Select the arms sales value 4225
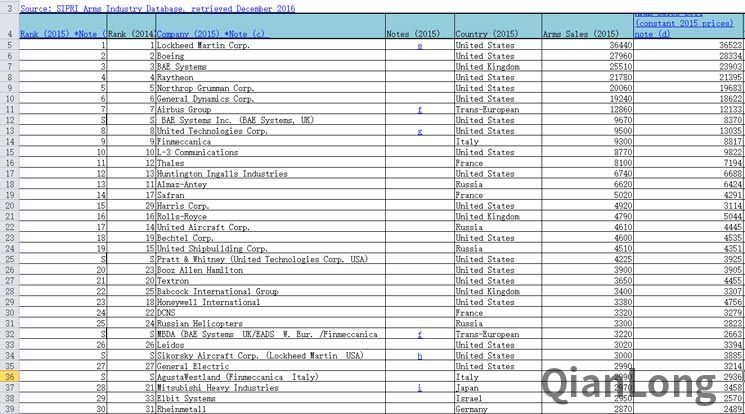Screen dimensions: 745x414 (x=588, y=259)
